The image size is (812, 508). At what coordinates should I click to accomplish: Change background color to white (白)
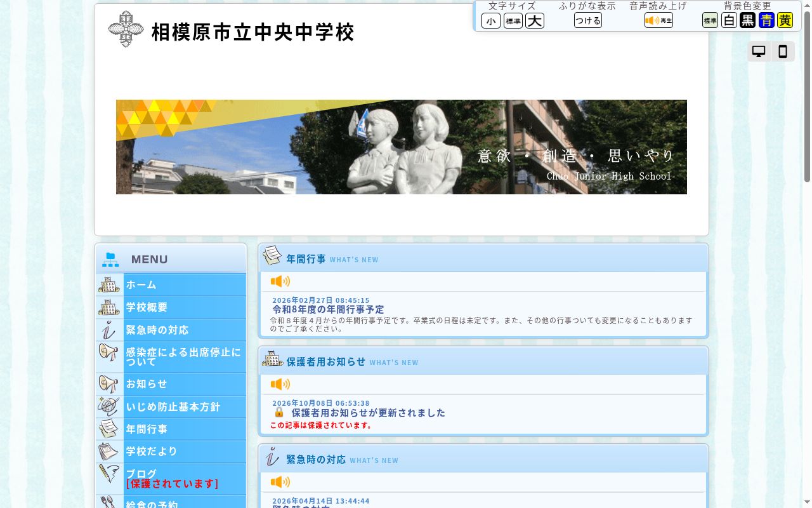(x=730, y=20)
